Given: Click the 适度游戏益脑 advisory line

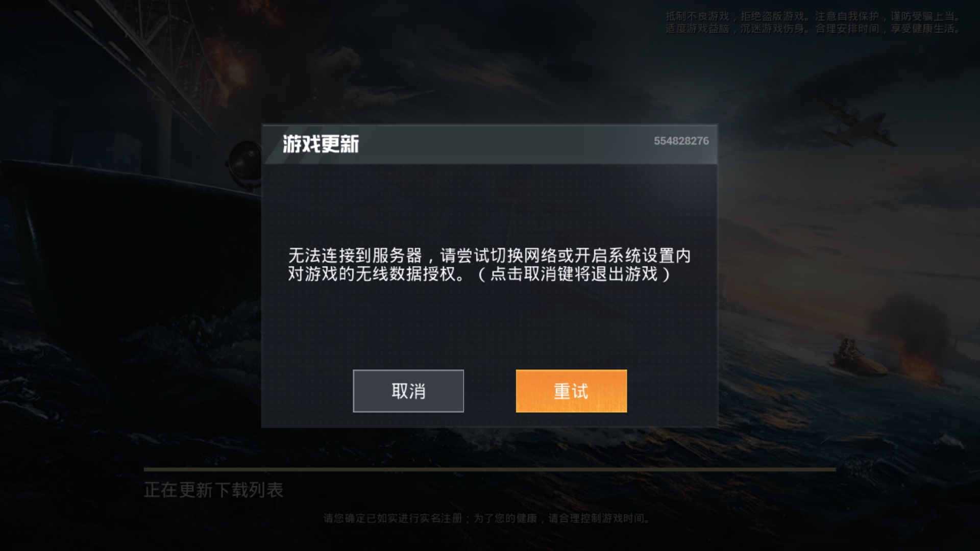Looking at the screenshot, I should click(x=813, y=29).
